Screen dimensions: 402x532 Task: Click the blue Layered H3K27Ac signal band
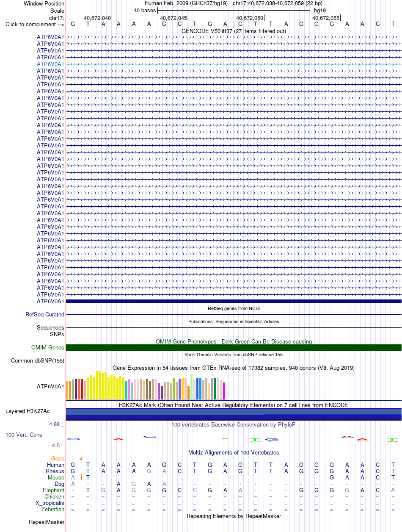234,414
